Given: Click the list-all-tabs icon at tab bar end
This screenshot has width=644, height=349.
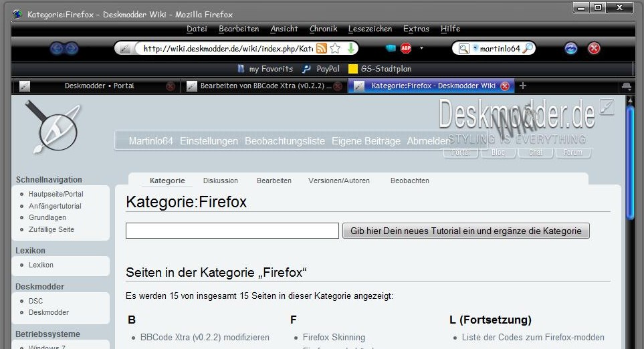Looking at the screenshot, I should point(627,86).
